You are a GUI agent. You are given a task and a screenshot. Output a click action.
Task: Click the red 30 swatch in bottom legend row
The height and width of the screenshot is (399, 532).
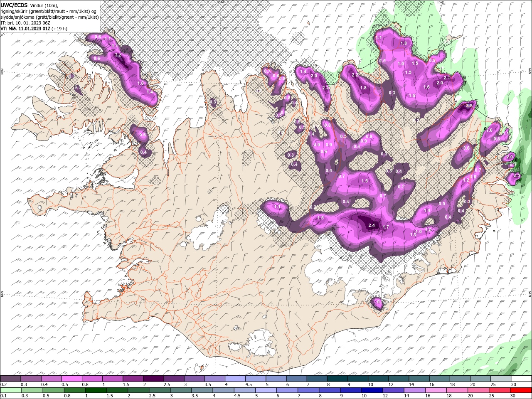pyautogui.click(x=521, y=390)
